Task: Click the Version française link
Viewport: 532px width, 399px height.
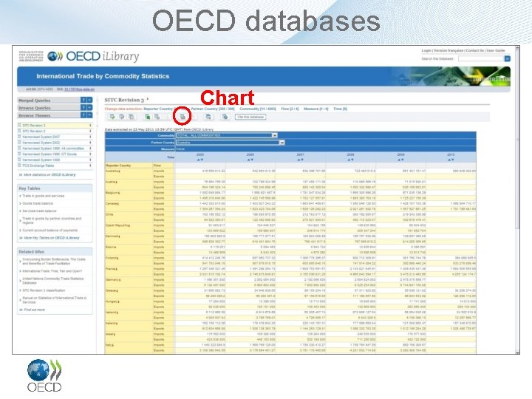Action: coord(449,50)
